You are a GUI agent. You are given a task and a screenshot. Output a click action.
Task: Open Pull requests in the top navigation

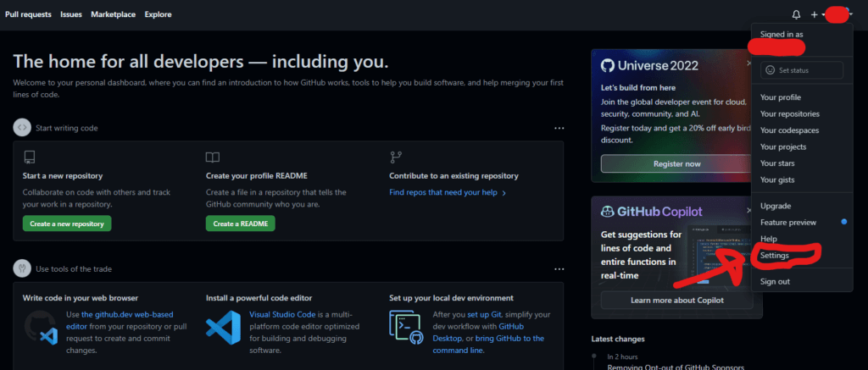tap(28, 14)
